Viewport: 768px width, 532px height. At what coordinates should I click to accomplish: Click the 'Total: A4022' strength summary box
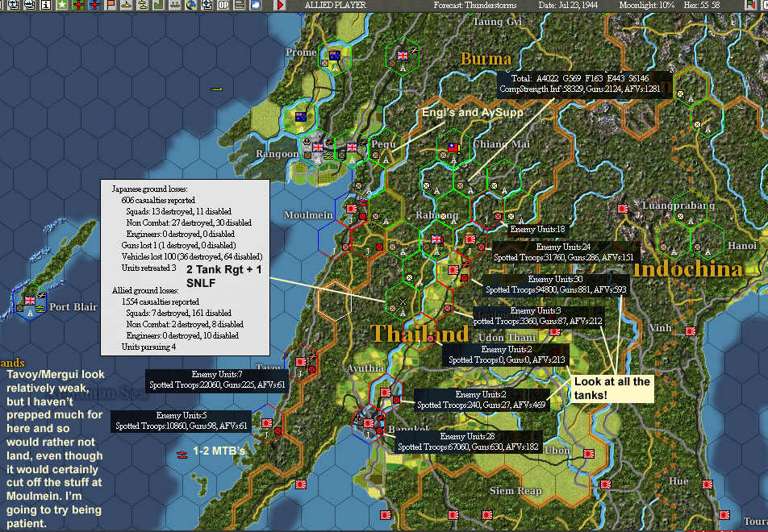click(584, 84)
